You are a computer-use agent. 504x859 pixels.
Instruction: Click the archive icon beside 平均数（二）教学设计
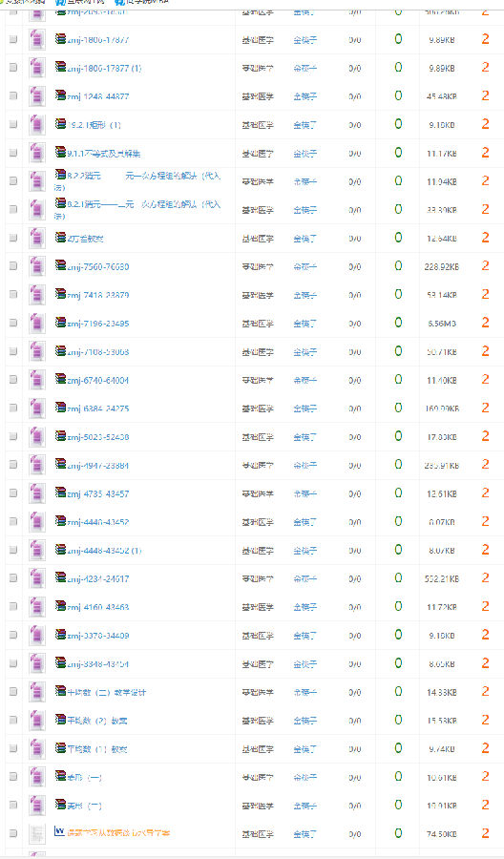point(60,691)
